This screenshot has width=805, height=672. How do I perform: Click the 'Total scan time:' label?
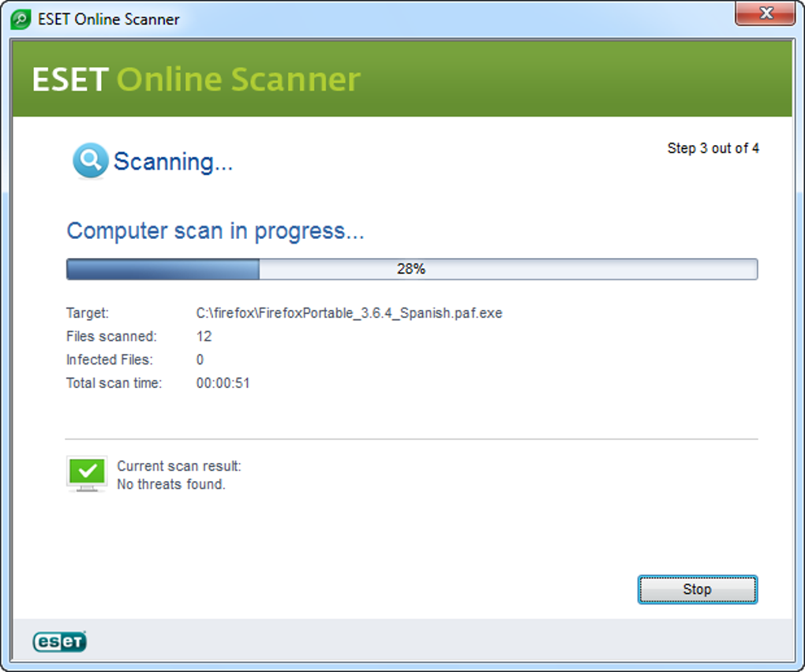(114, 383)
